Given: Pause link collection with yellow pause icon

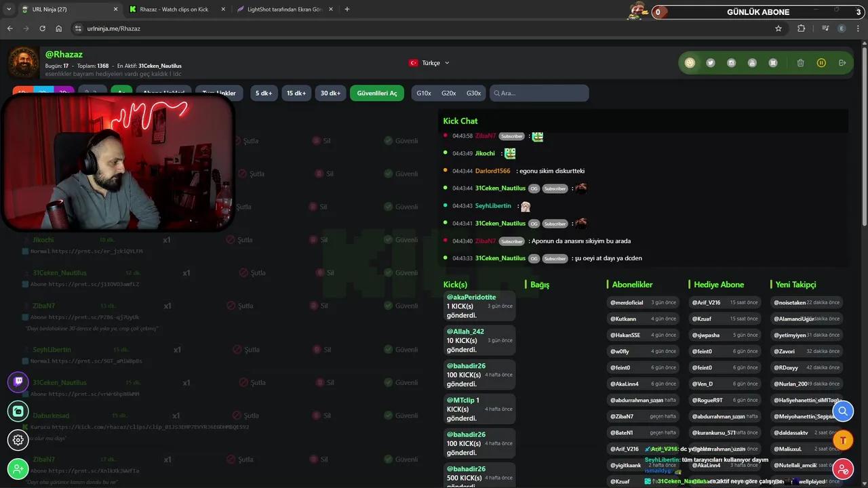Looking at the screenshot, I should [x=821, y=63].
